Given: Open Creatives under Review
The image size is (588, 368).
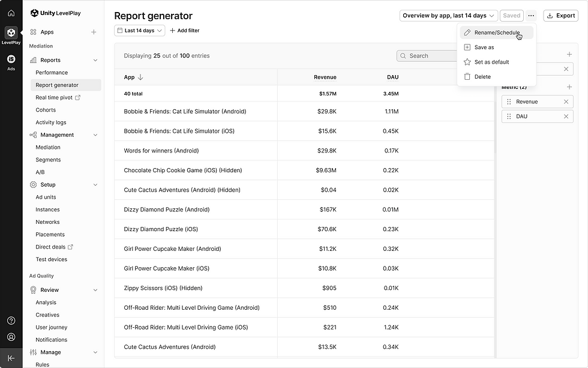Looking at the screenshot, I should tap(47, 315).
